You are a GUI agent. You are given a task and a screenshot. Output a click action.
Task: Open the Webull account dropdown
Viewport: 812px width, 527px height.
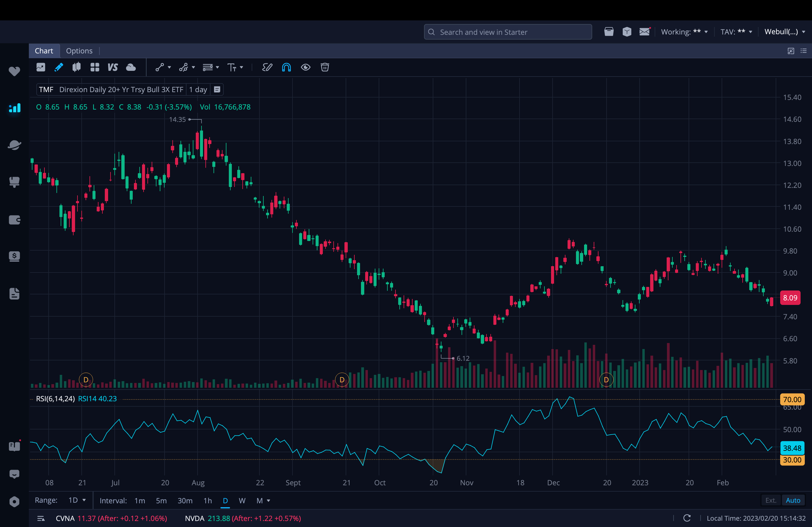click(785, 32)
